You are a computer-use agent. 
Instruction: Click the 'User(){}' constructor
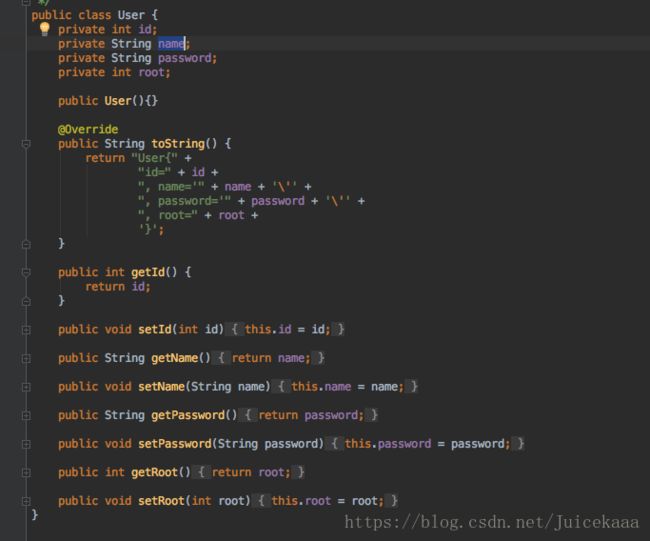[x=131, y=101]
